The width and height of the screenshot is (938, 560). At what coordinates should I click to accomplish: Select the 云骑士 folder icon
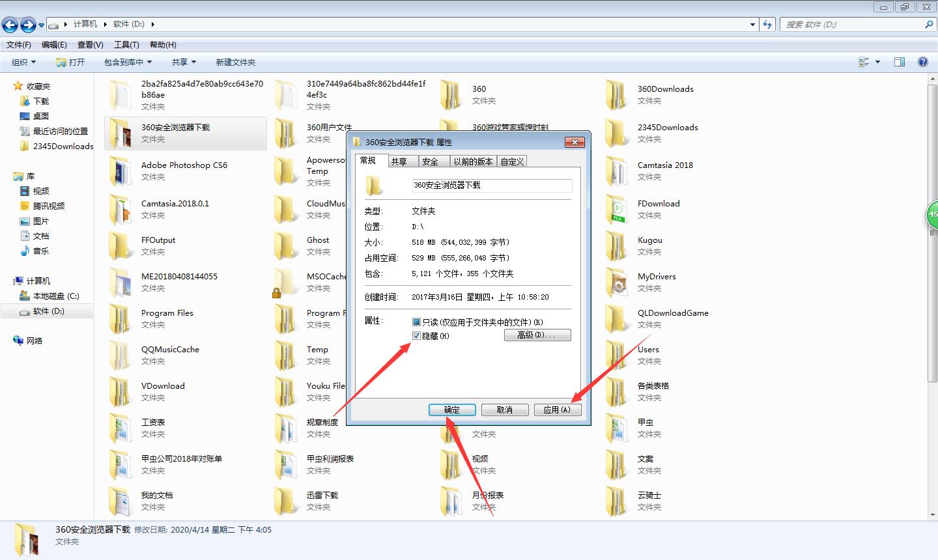[x=616, y=501]
